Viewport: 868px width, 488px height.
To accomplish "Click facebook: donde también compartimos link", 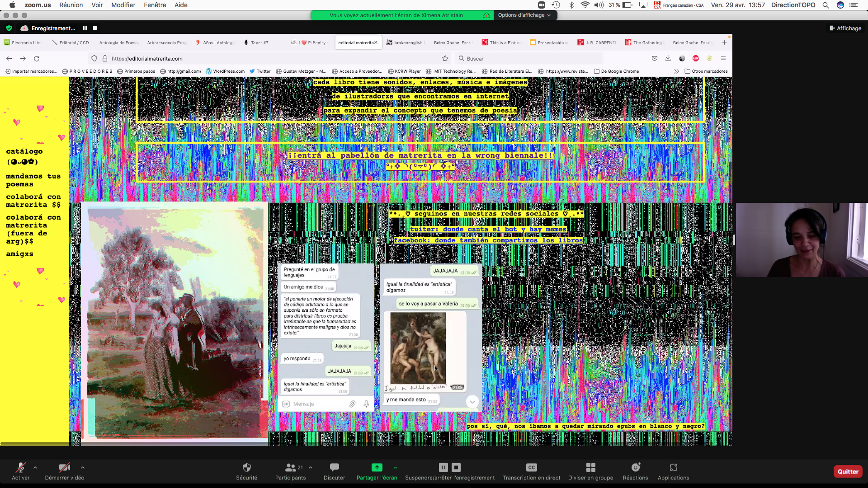I will (488, 240).
